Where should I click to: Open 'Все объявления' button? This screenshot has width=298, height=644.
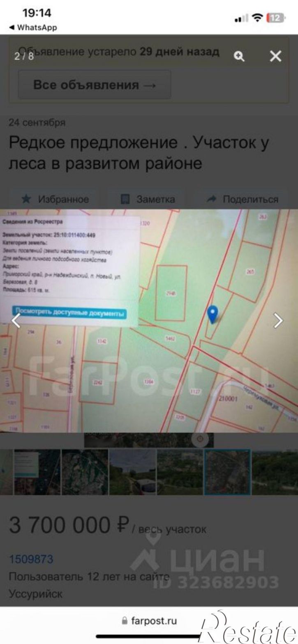point(95,85)
